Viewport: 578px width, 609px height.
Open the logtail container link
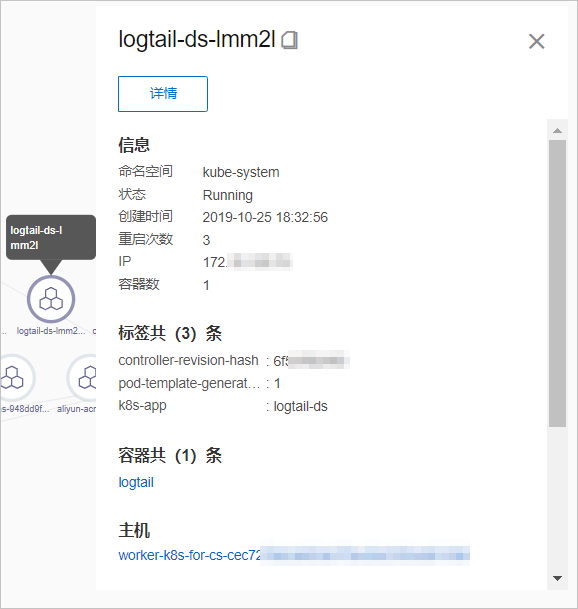click(x=136, y=482)
